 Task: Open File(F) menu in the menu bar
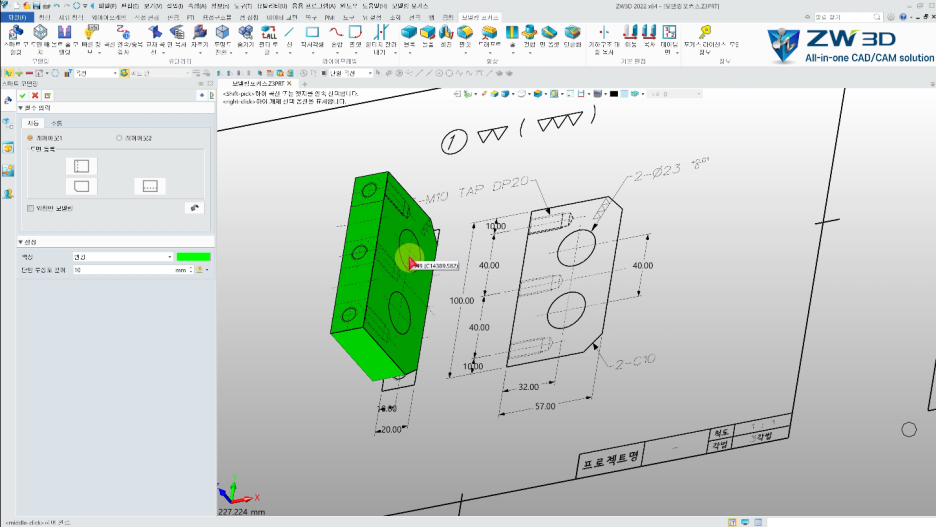107,6
